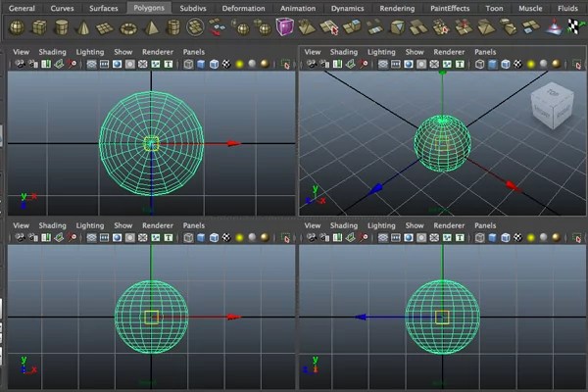The width and height of the screenshot is (588, 392).
Task: Create a polygon pyramid from the shelf
Action: (151, 27)
